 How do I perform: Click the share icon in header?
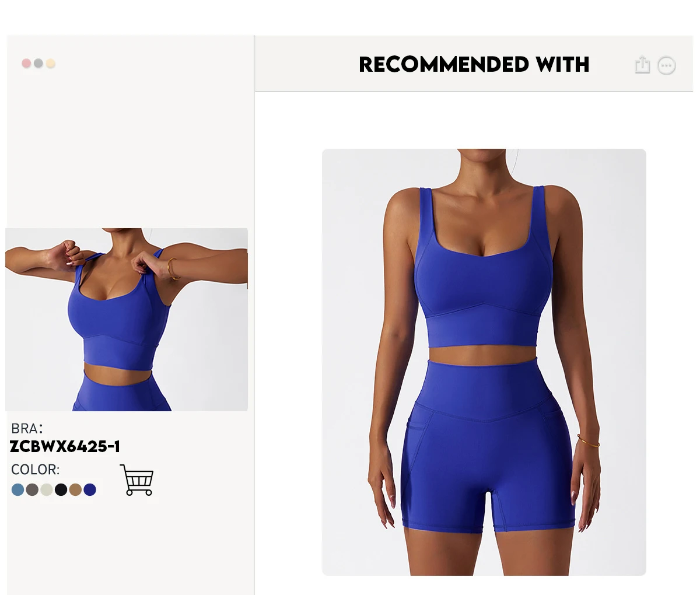pyautogui.click(x=642, y=64)
